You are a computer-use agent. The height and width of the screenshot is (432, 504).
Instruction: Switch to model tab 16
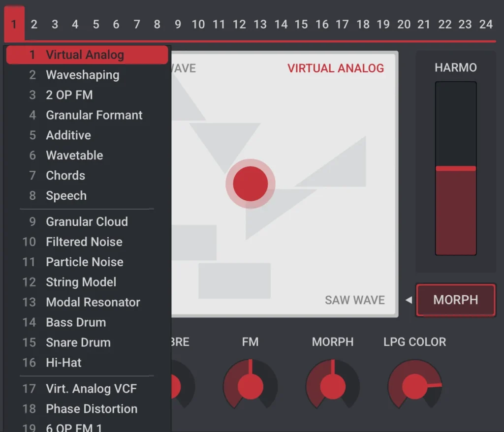click(x=322, y=24)
